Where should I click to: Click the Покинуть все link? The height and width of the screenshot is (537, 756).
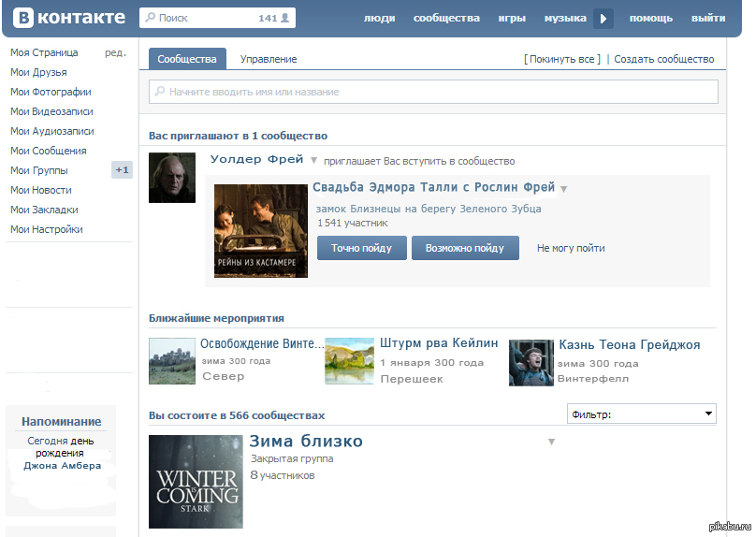pos(562,59)
